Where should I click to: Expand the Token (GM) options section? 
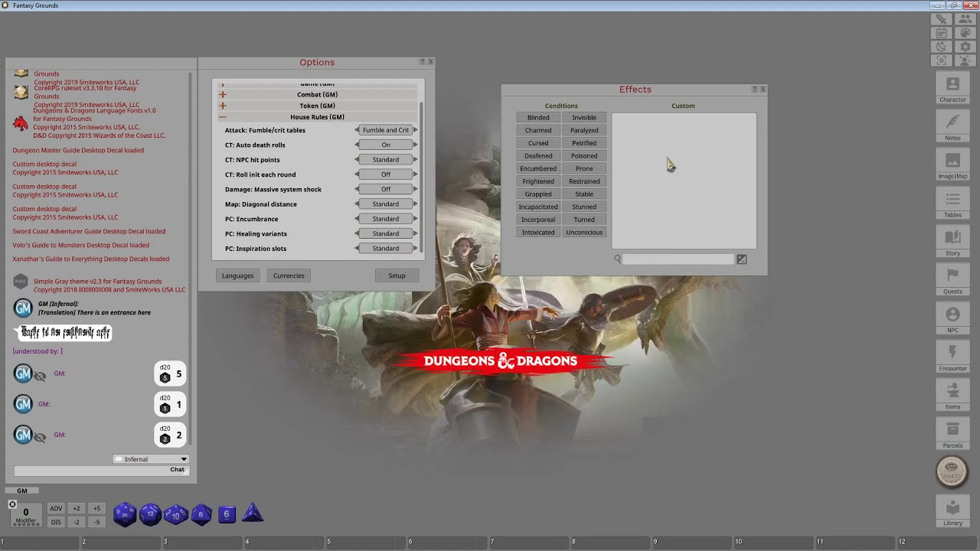click(223, 106)
